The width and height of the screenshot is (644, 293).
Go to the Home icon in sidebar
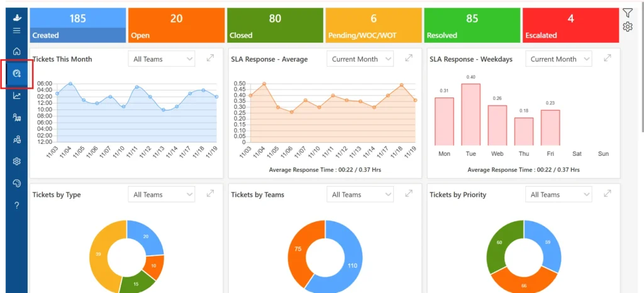[17, 52]
